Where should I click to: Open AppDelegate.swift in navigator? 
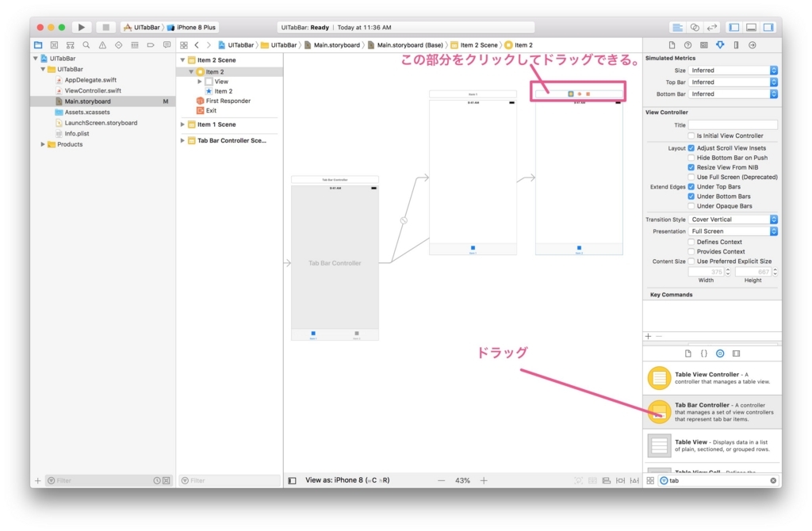pos(90,80)
